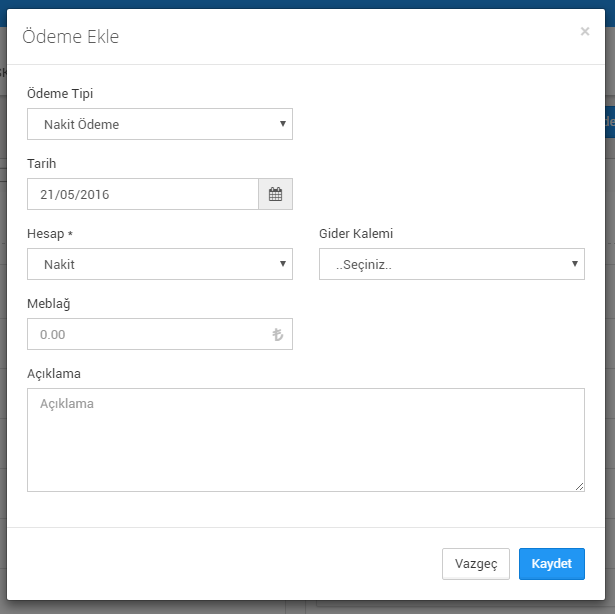
Task: Open the Ödeme Tipi dropdown showing Nakit Ödeme
Action: click(160, 124)
